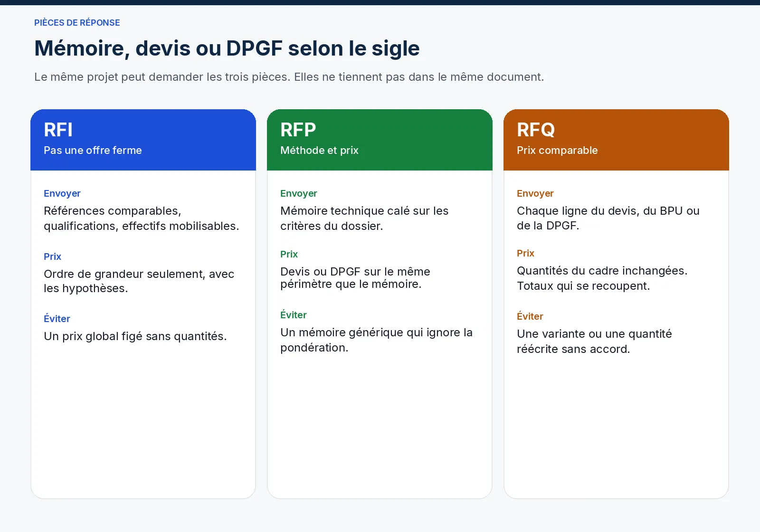Click the "Éviter" label in the RFP card
The image size is (760, 532).
[294, 315]
